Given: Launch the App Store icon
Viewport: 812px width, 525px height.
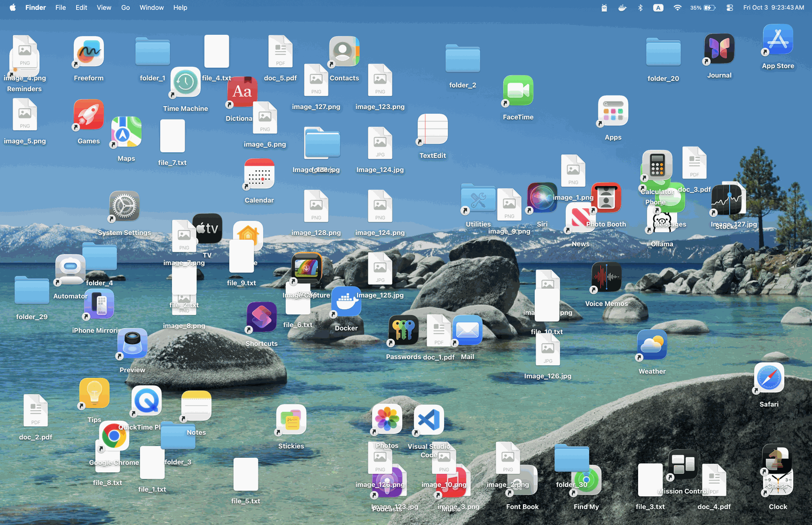Looking at the screenshot, I should click(778, 40).
